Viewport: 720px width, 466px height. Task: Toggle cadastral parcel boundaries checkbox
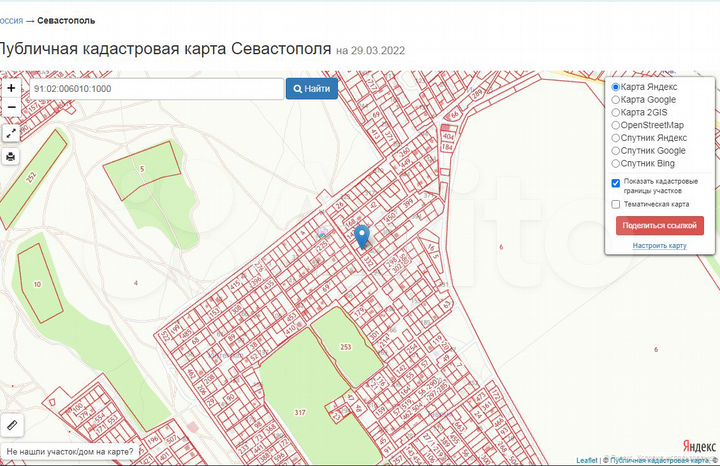point(616,183)
